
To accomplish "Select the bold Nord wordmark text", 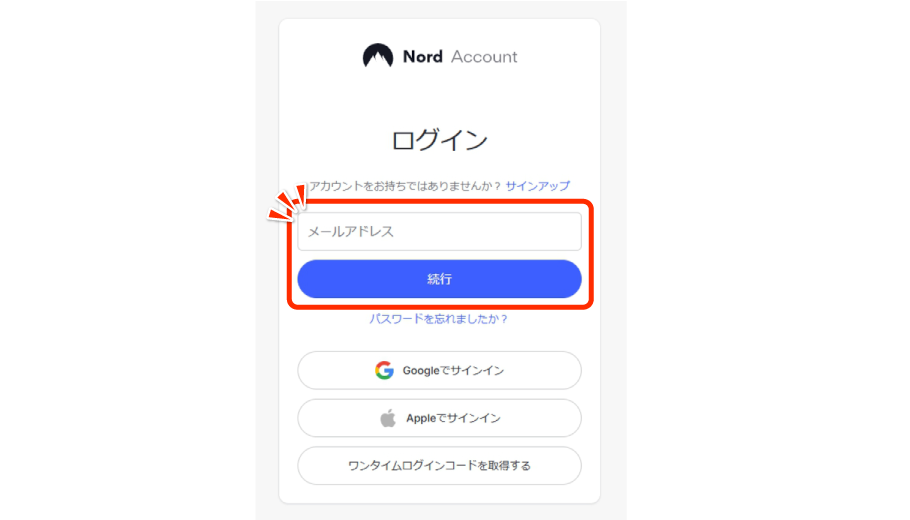I will (422, 56).
